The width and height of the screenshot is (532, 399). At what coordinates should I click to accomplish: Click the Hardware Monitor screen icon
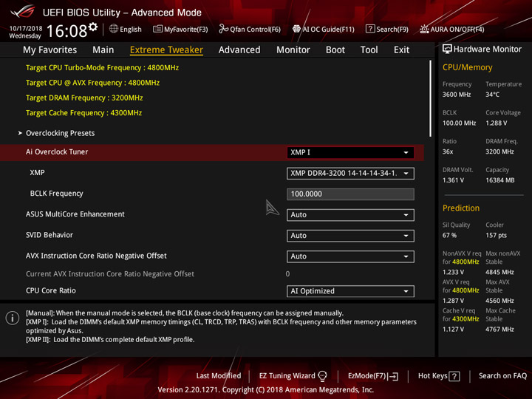pos(447,49)
